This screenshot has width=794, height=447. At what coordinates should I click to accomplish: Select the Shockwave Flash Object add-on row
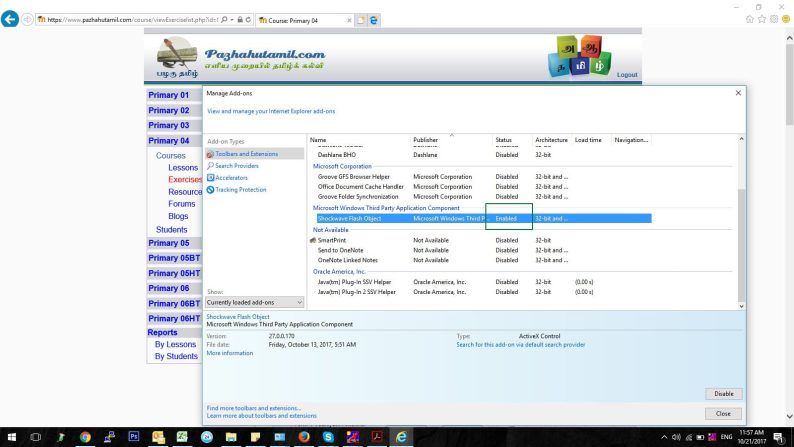click(x=484, y=219)
